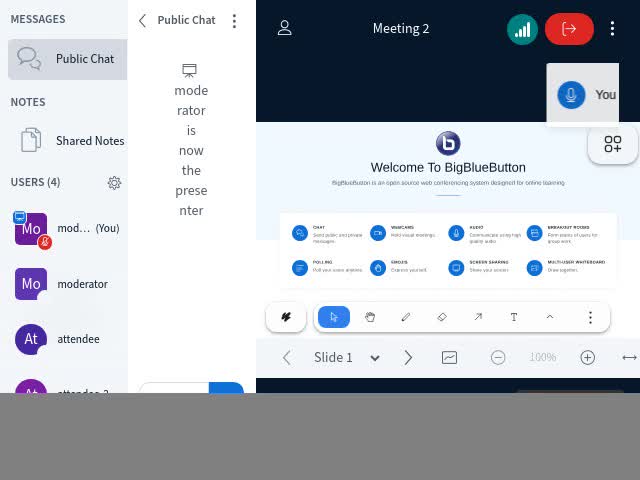Expand more whiteboard tools chevron

tap(550, 317)
